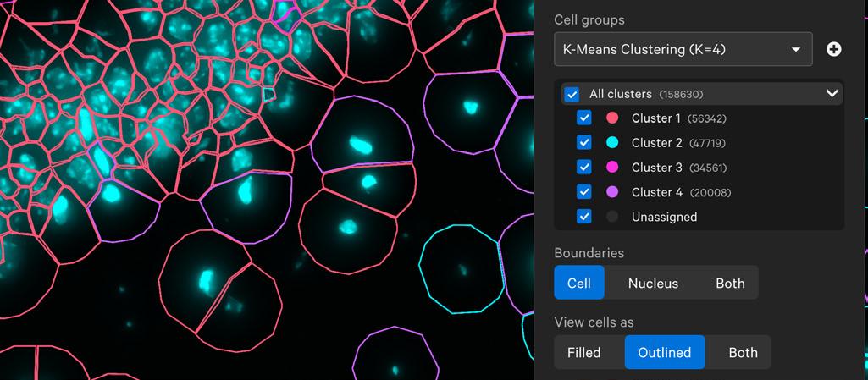Select the Outlined cell view button
868x380 pixels.
click(x=665, y=353)
